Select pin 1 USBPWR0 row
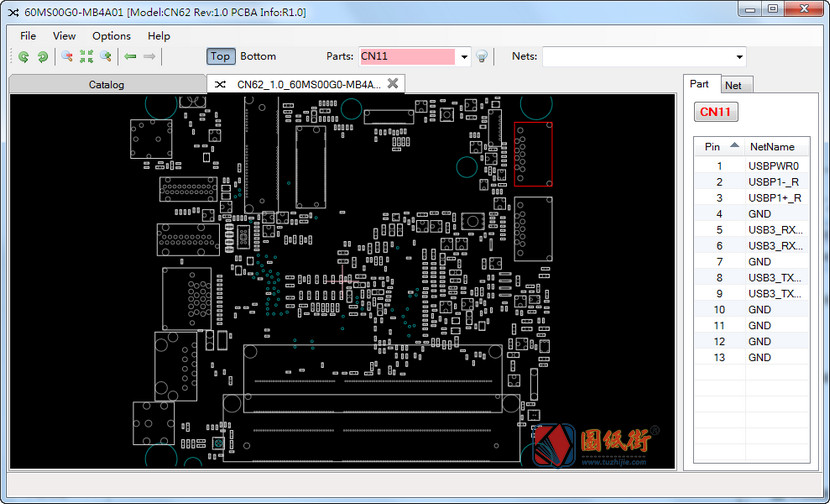The width and height of the screenshot is (830, 504). (752, 166)
